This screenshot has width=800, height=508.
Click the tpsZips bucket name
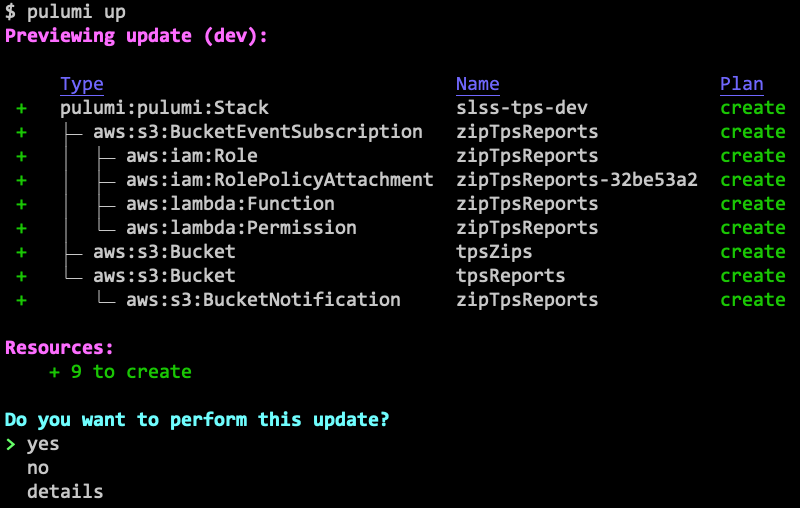494,252
